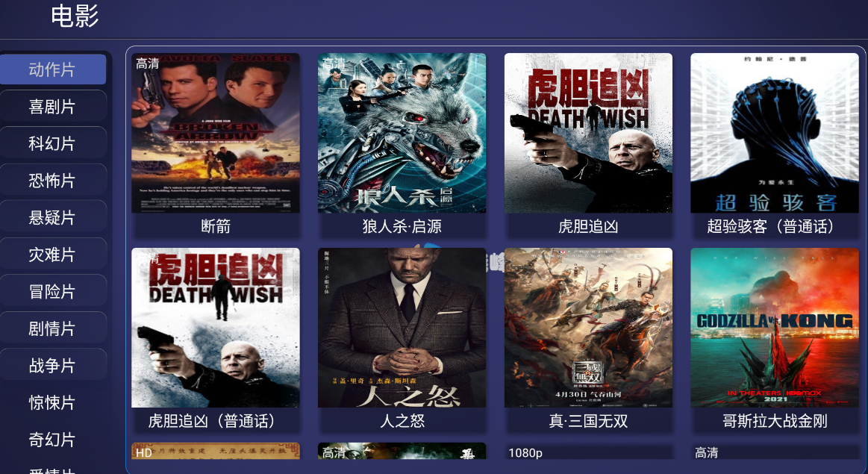Click the 1080p labeled movie tile

pos(588,452)
